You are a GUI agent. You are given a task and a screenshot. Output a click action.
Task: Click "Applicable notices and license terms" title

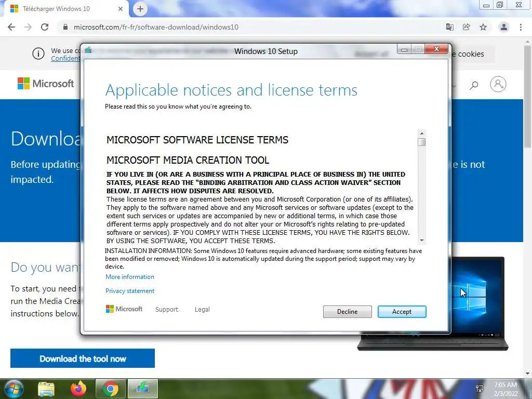tap(231, 90)
